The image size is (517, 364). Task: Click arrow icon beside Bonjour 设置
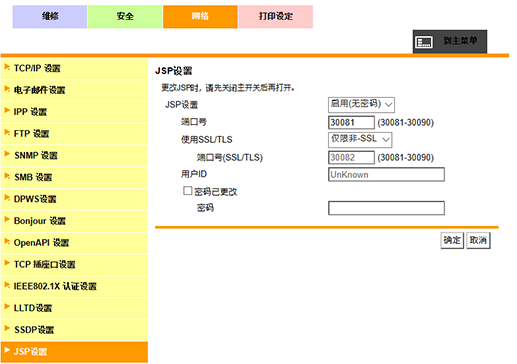coord(7,219)
